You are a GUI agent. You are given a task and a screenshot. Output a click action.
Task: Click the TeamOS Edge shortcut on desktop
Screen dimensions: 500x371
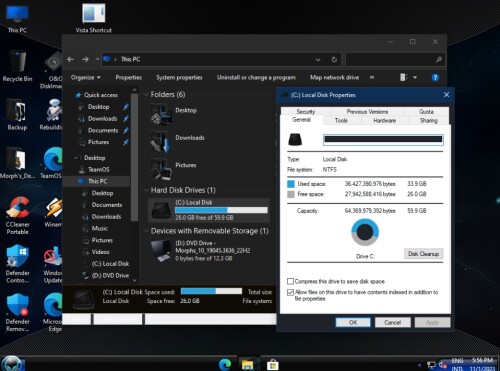(52, 163)
